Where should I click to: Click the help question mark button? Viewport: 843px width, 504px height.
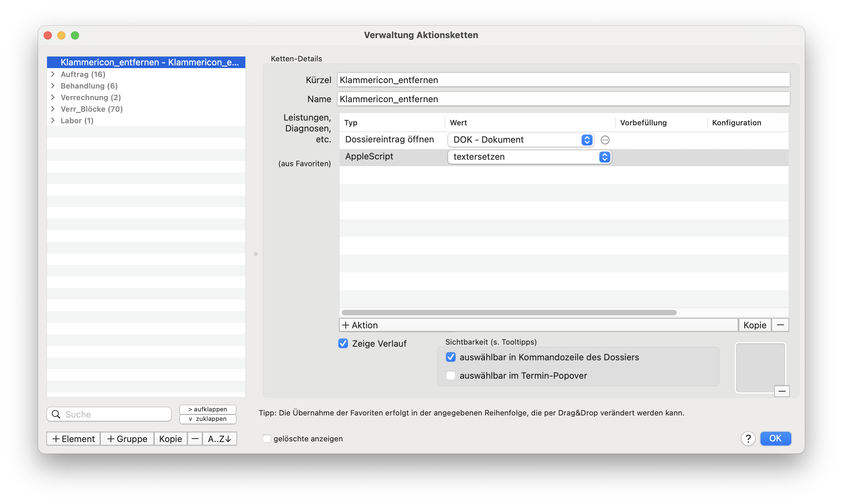click(748, 439)
